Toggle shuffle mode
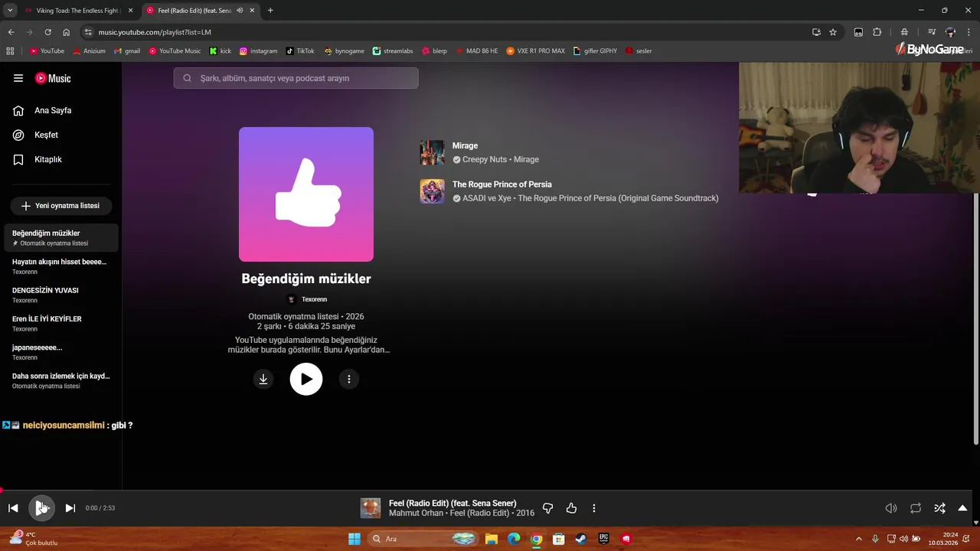The width and height of the screenshot is (980, 551). 939,508
